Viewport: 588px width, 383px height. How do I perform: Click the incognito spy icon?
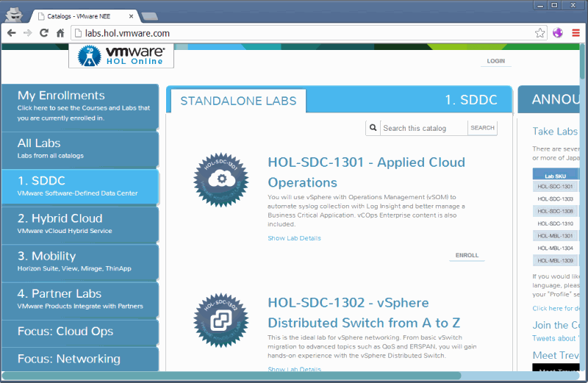pos(14,15)
